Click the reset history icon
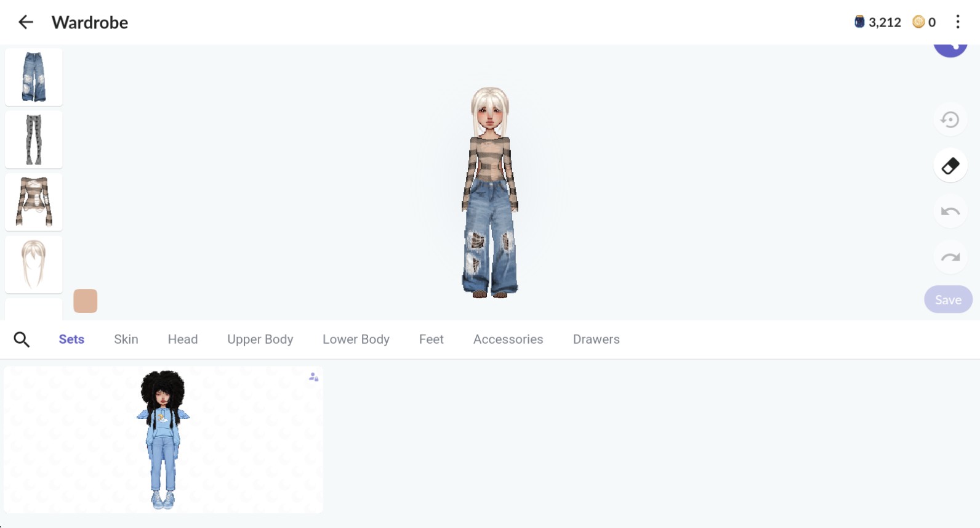The width and height of the screenshot is (980, 528). point(950,120)
